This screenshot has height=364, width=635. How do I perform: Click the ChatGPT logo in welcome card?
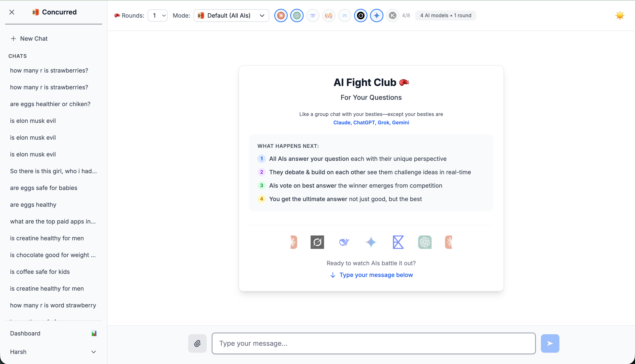pos(425,242)
